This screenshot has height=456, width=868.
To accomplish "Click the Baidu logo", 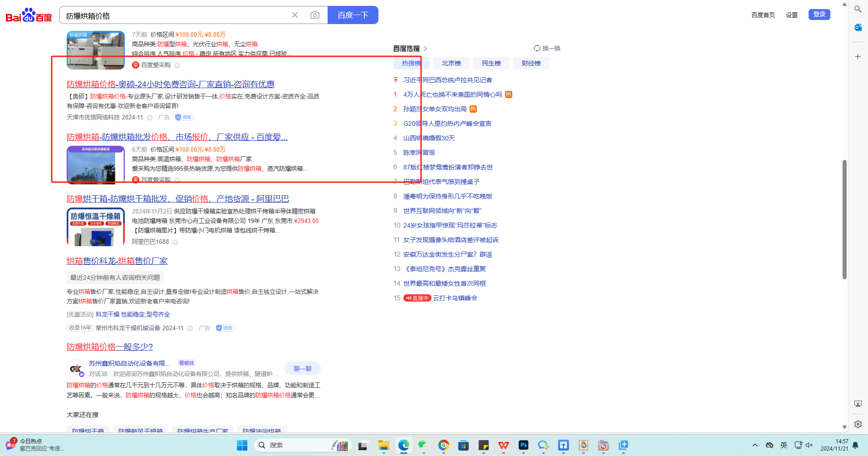I will 29,15.
